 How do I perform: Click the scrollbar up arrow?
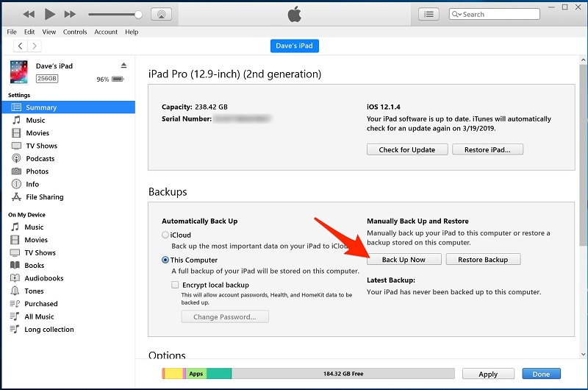click(583, 60)
